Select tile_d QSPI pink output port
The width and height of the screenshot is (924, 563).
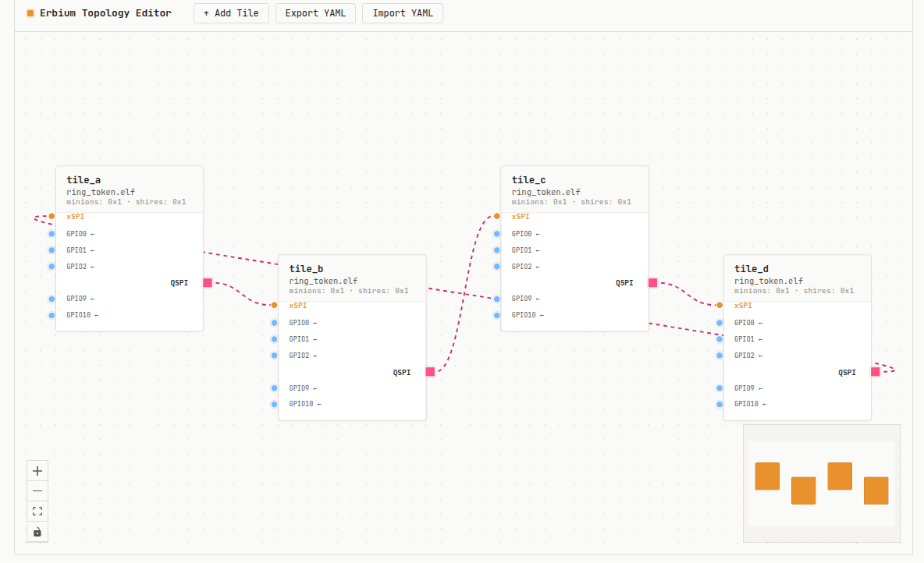(x=876, y=372)
